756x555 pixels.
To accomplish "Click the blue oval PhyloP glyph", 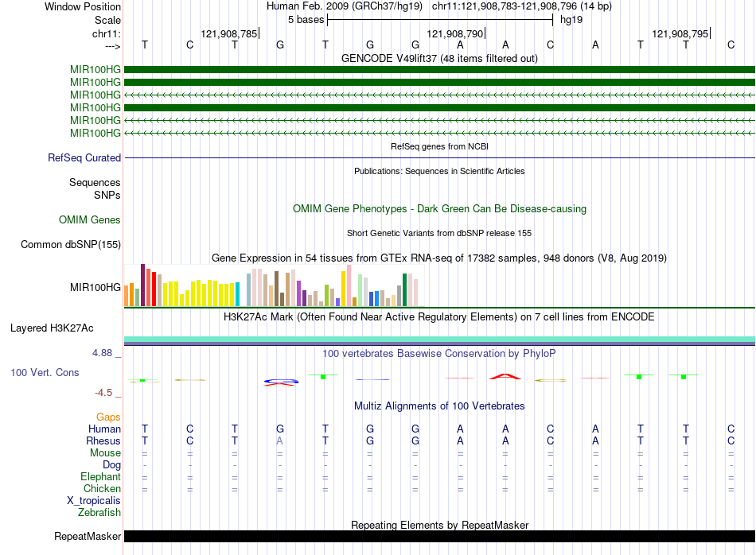I will [281, 382].
